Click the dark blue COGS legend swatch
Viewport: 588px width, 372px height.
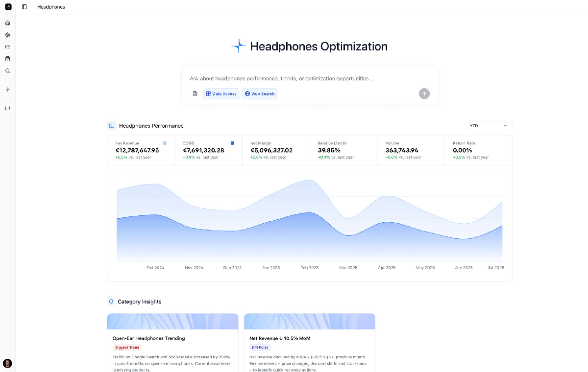tap(232, 143)
